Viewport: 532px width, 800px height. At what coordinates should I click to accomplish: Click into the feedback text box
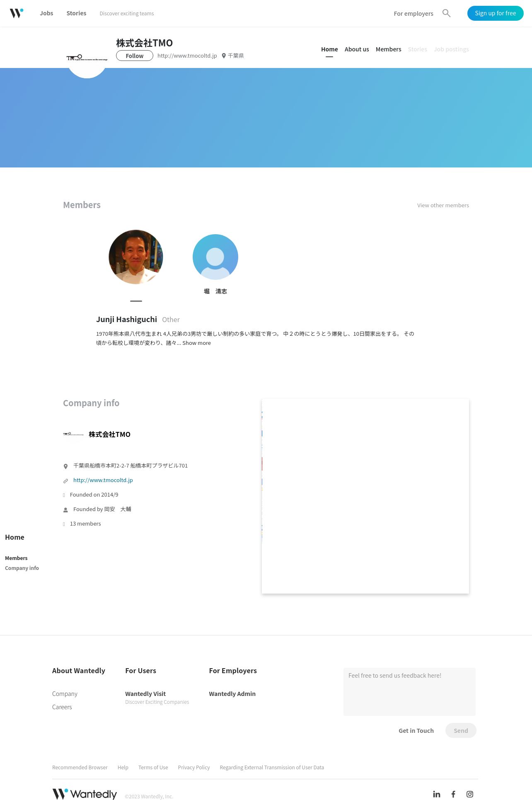[x=409, y=691]
